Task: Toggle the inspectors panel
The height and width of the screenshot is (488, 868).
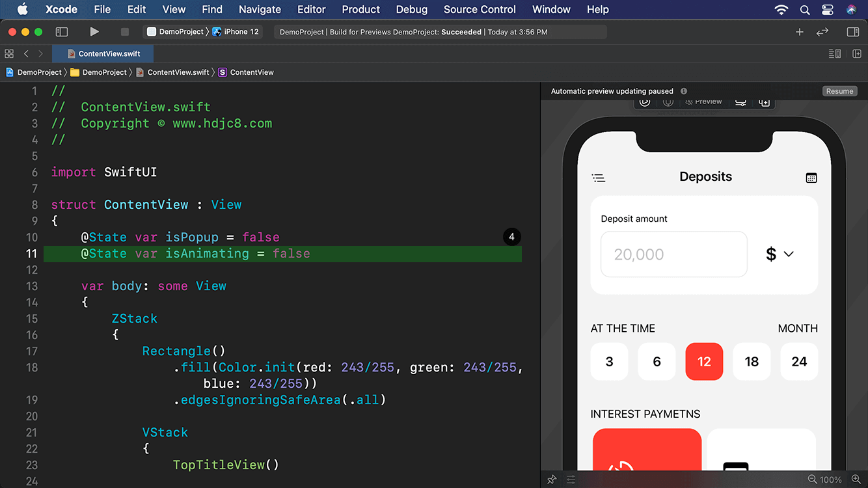Action: point(853,31)
